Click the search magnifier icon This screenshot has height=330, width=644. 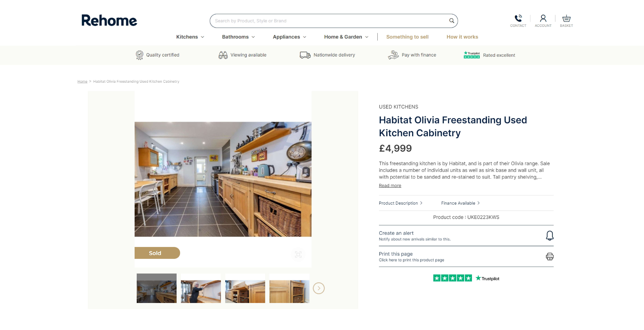coord(452,21)
